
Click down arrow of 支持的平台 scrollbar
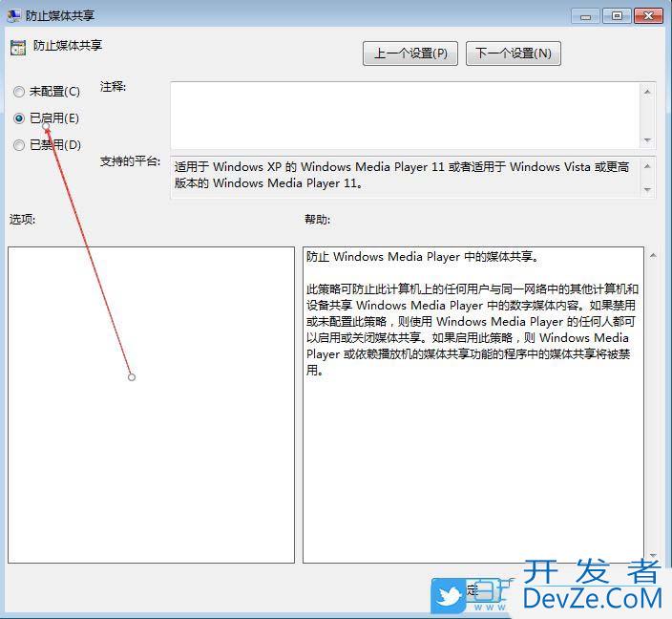[647, 189]
